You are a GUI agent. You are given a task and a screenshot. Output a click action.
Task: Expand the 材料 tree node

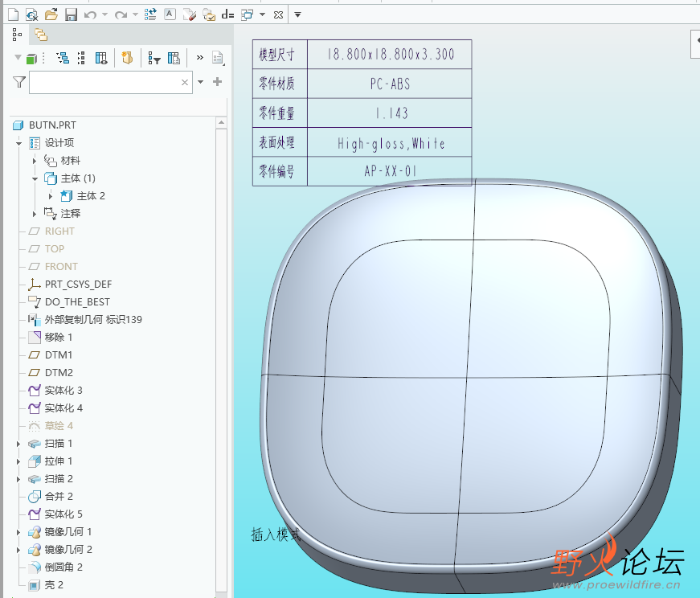coord(35,161)
